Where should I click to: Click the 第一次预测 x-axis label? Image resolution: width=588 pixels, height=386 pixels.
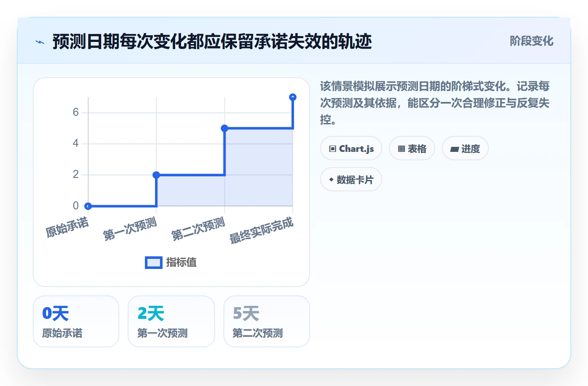click(130, 229)
